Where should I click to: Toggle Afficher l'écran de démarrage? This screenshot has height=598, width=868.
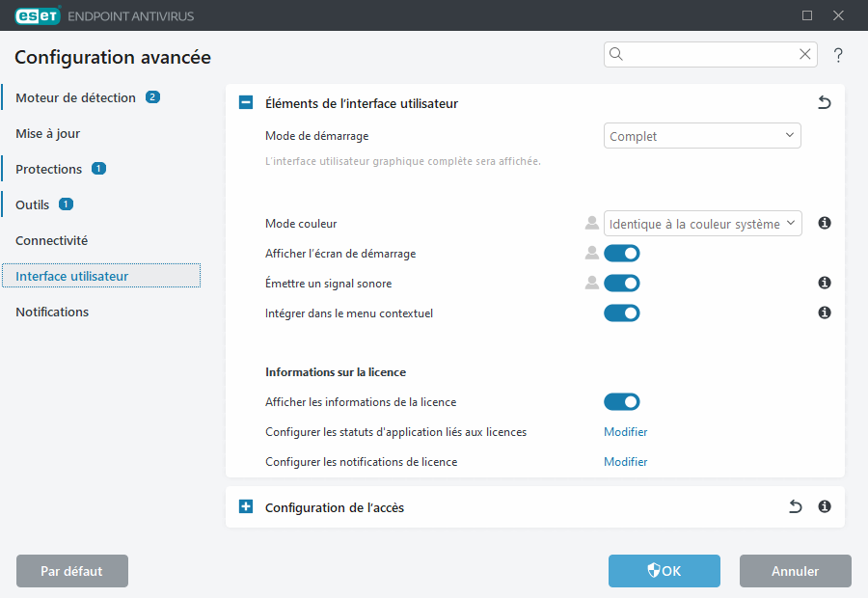(x=622, y=254)
